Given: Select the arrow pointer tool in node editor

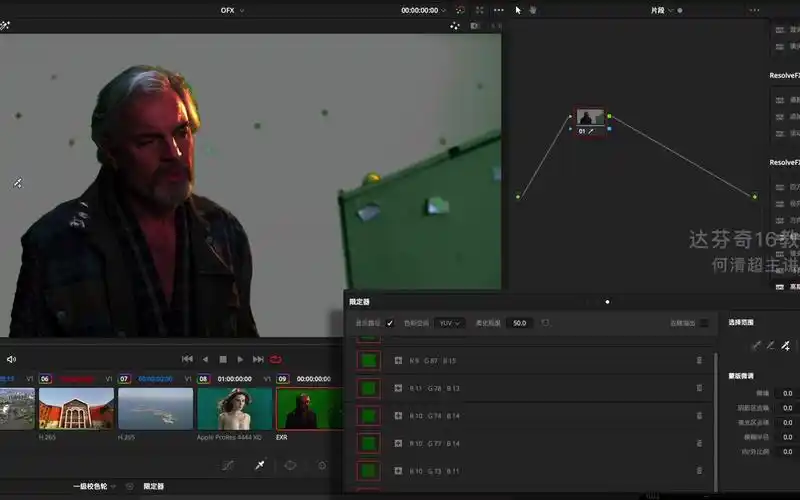Looking at the screenshot, I should [518, 10].
